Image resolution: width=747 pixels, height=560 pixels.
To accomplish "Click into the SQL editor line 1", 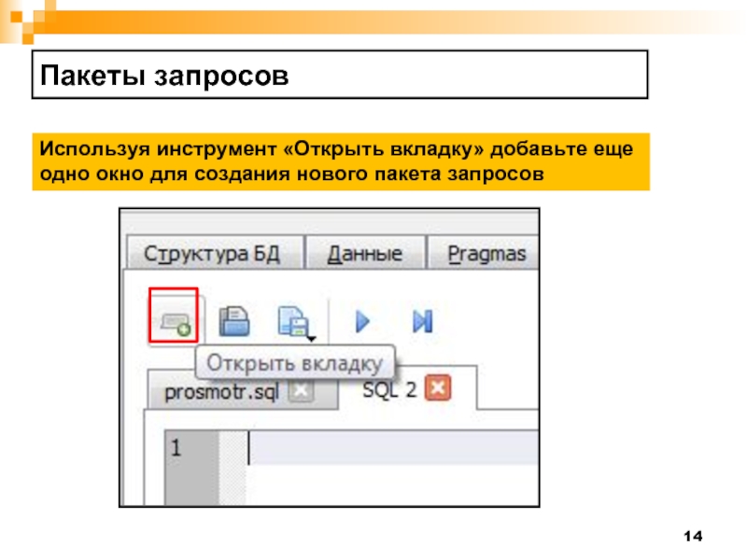I will 393,448.
